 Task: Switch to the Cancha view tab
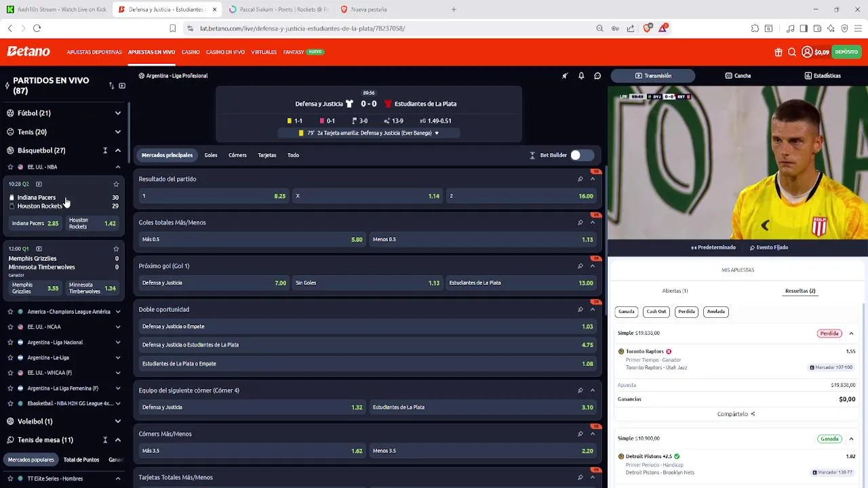(738, 76)
